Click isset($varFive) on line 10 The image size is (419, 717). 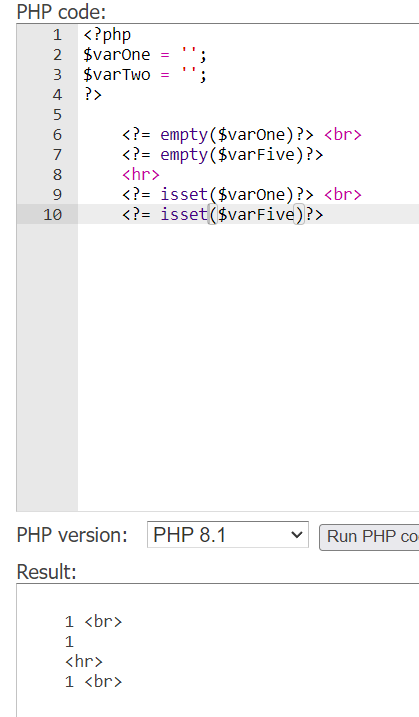[x=231, y=214]
